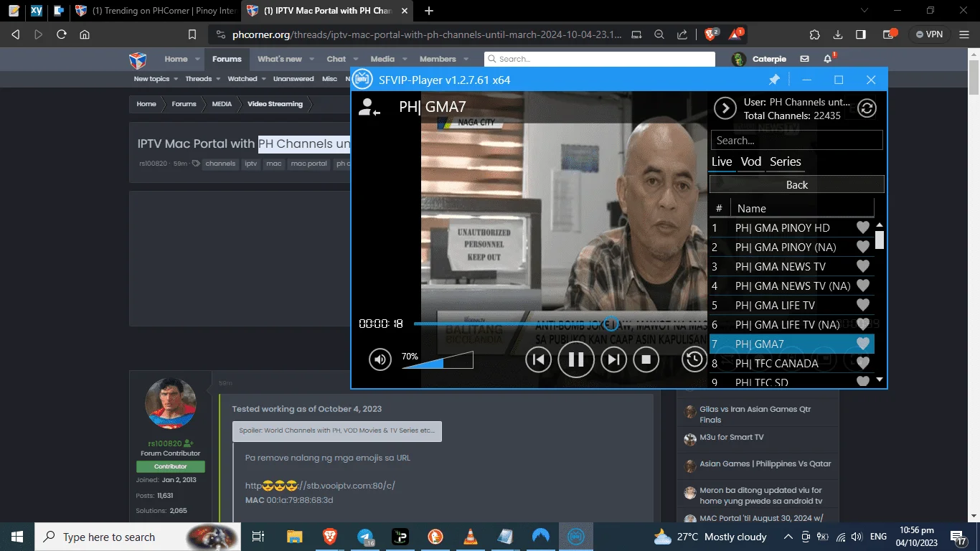
Task: Open the Unanswered sub-nav link
Action: tap(293, 79)
